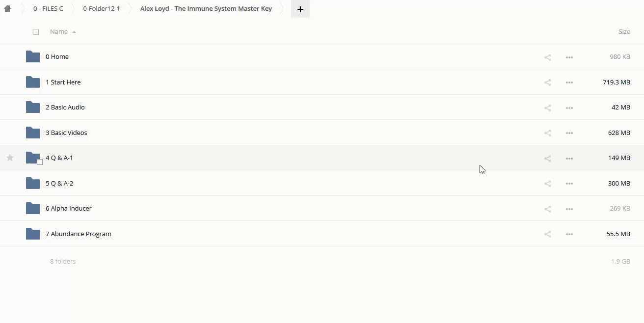Open the 4 Q & A-1 folder name
644x323 pixels.
tap(59, 158)
